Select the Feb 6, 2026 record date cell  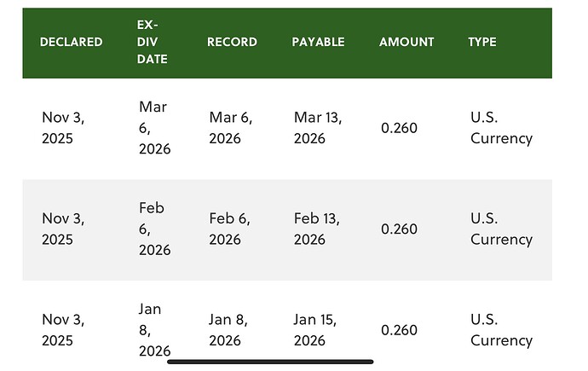pyautogui.click(x=229, y=229)
